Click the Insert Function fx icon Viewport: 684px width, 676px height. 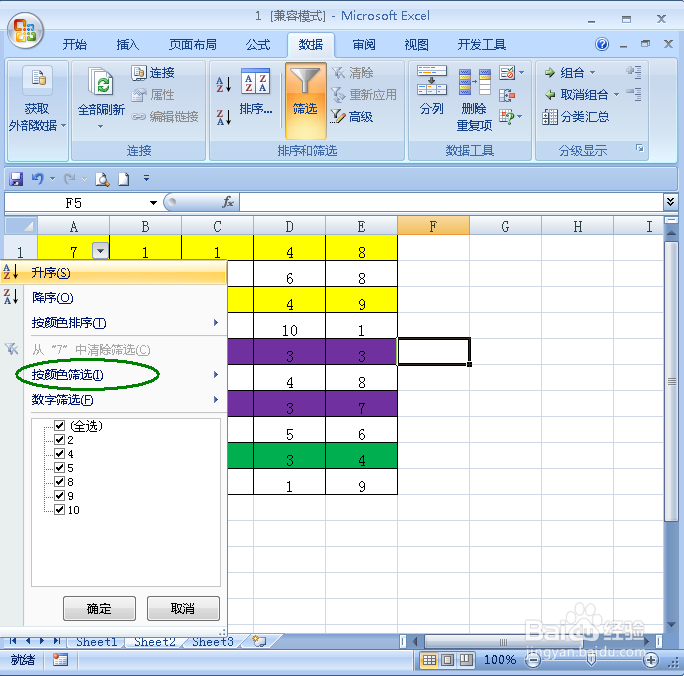tap(228, 202)
